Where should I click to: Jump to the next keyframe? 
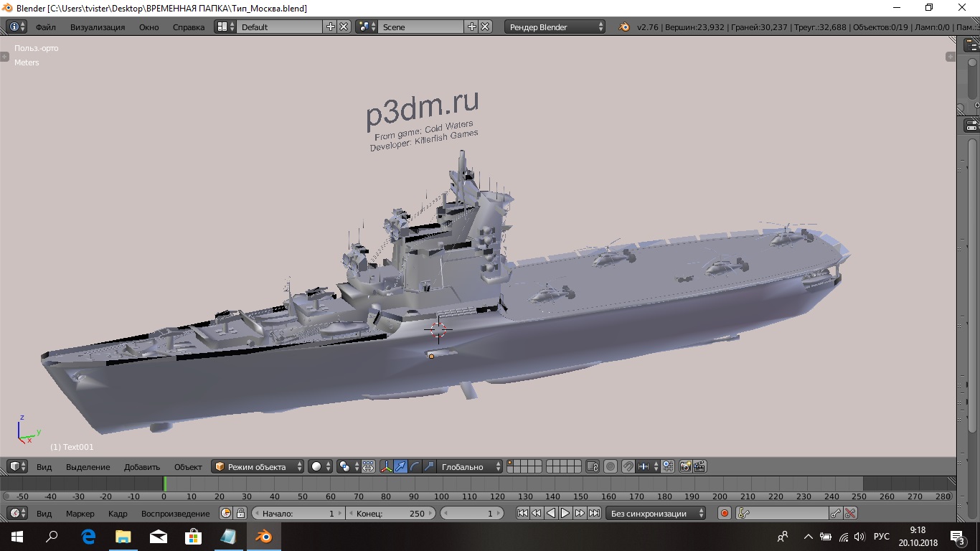[x=580, y=513]
